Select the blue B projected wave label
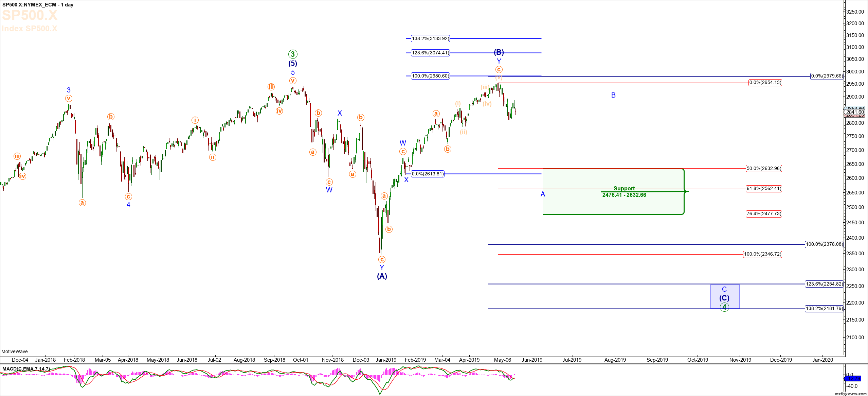868x396 pixels. coord(613,95)
